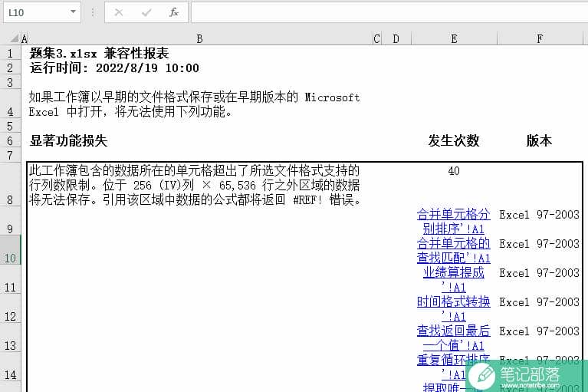Image resolution: width=588 pixels, height=392 pixels.
Task: Select row 1 header
Action: [x=10, y=53]
